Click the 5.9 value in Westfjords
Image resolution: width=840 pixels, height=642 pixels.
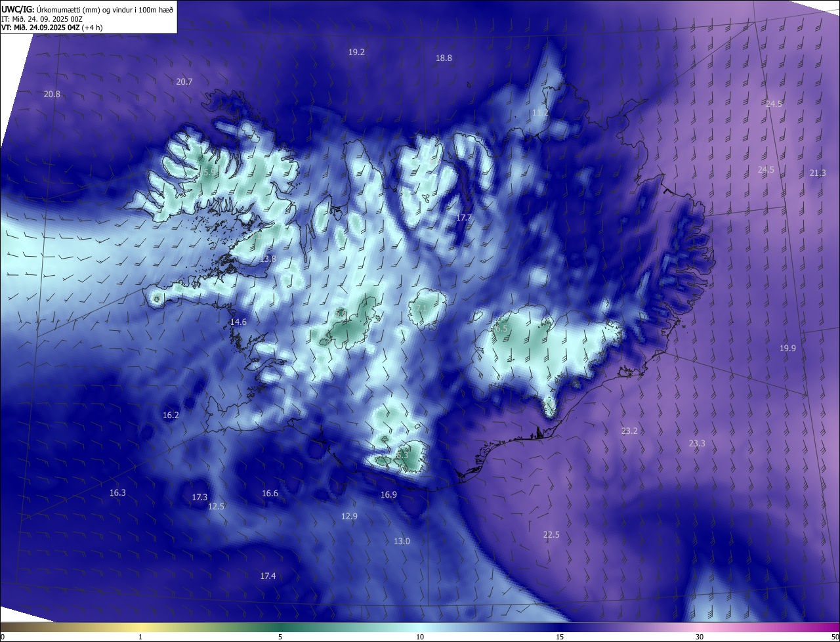pos(209,172)
